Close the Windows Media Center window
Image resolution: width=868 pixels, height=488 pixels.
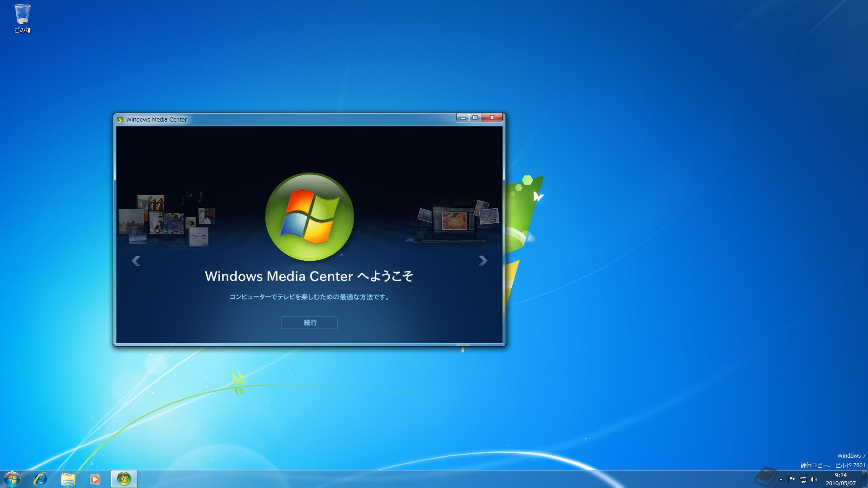coord(492,118)
